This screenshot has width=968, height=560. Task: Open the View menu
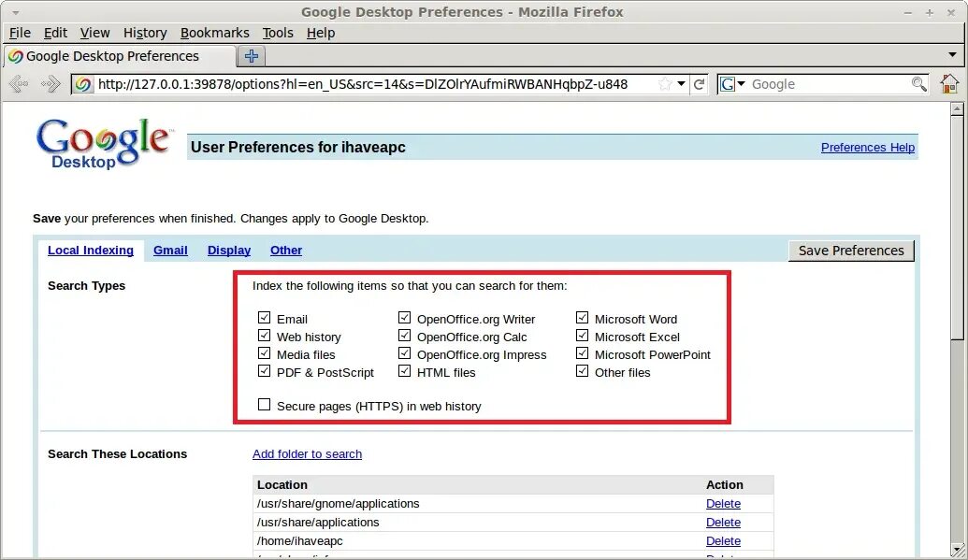(x=94, y=33)
